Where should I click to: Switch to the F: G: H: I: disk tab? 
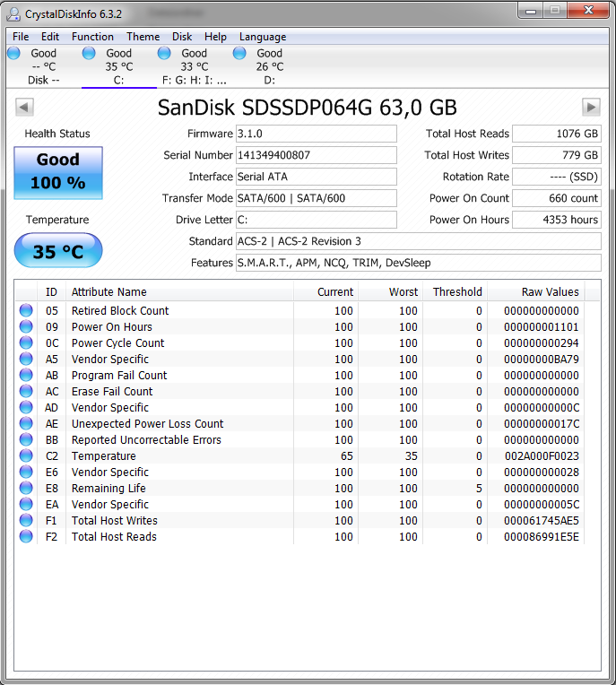click(x=195, y=66)
